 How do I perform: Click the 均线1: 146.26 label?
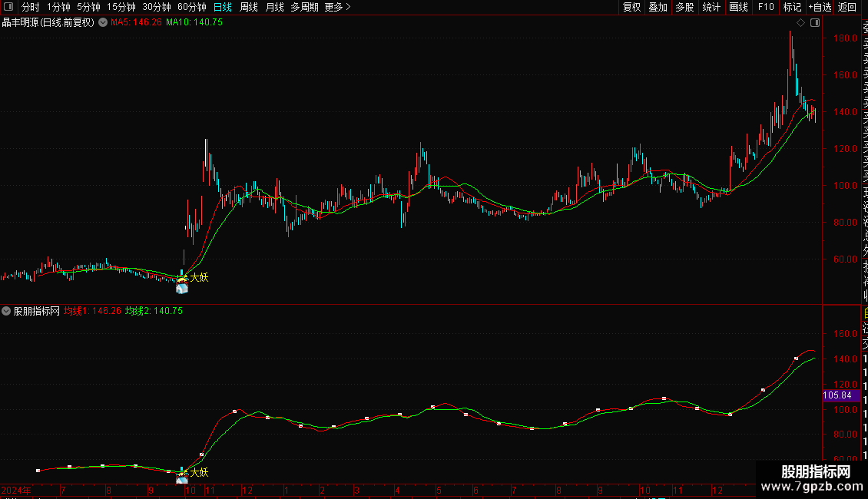pos(92,311)
